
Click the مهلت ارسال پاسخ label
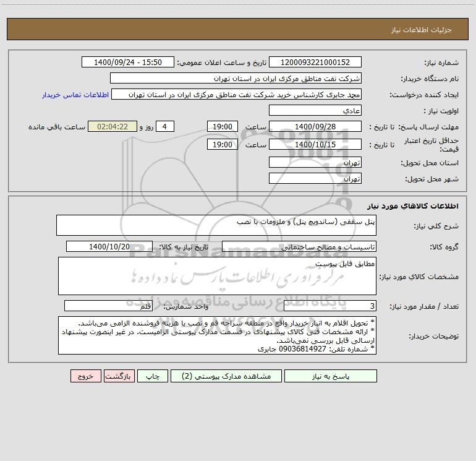point(428,127)
